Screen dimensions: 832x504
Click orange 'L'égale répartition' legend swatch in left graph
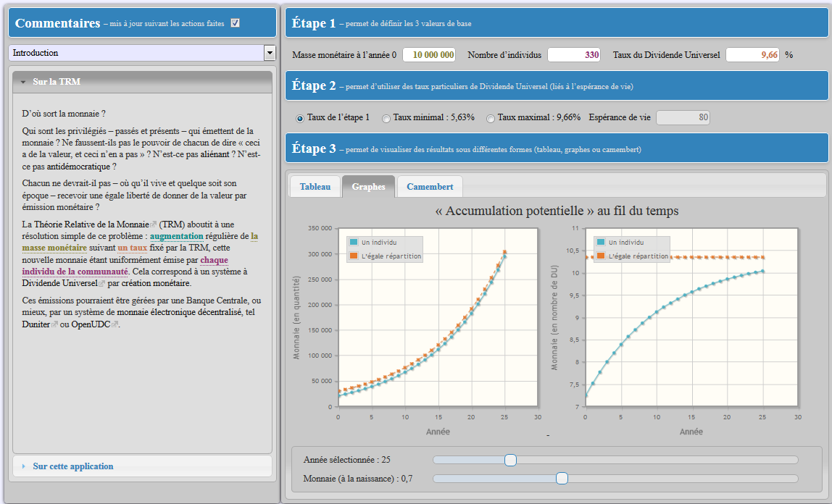coord(354,256)
